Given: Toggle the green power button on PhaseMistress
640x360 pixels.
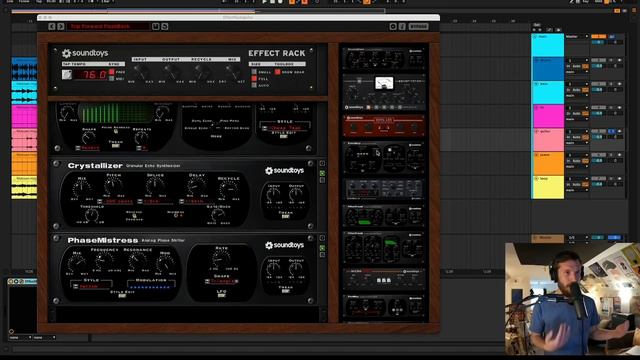Looking at the screenshot, I should [x=322, y=248].
